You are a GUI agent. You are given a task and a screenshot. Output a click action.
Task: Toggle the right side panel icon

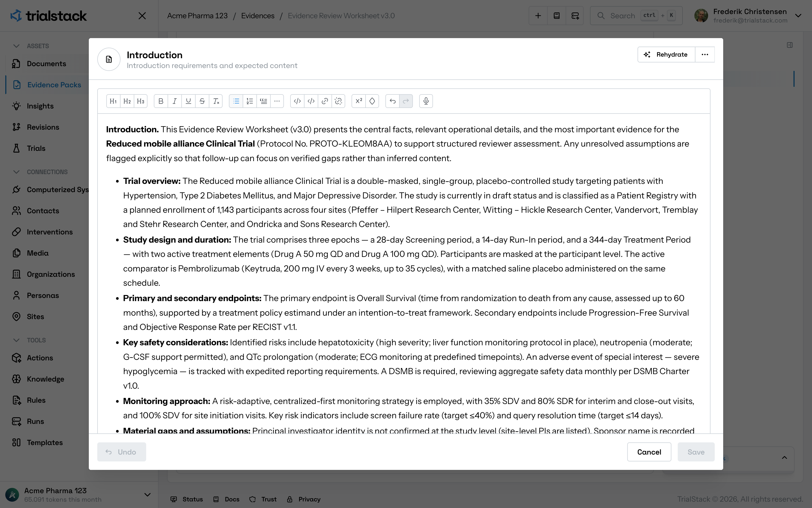pos(790,45)
